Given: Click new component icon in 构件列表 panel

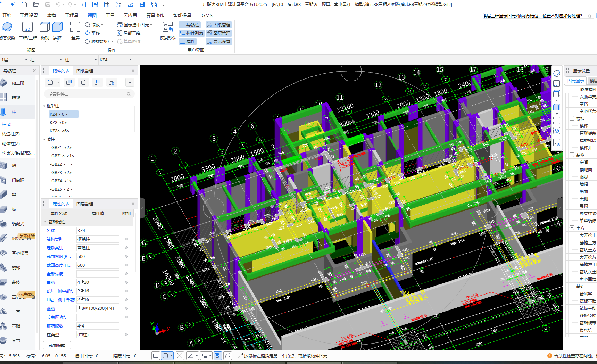Looking at the screenshot, I should click(x=50, y=82).
